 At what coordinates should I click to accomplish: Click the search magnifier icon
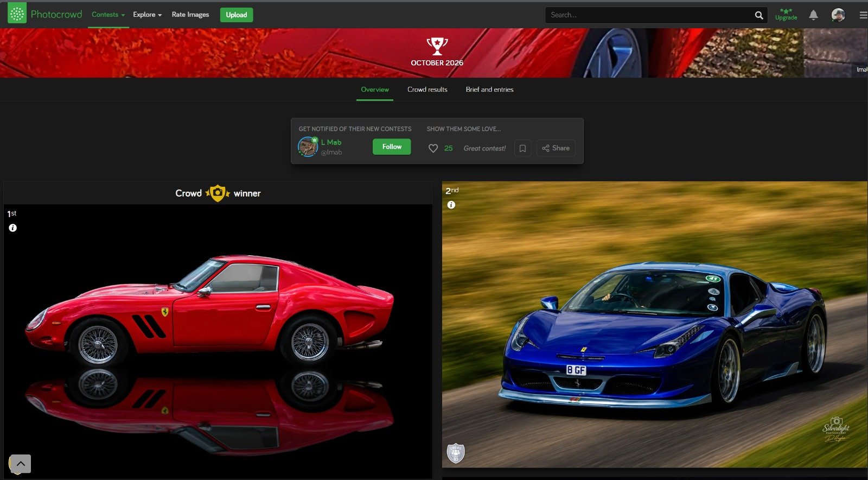coord(759,15)
